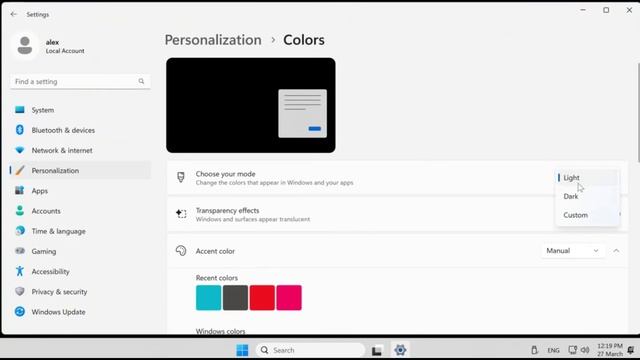Open the volume speaker tray icon

tap(585, 350)
